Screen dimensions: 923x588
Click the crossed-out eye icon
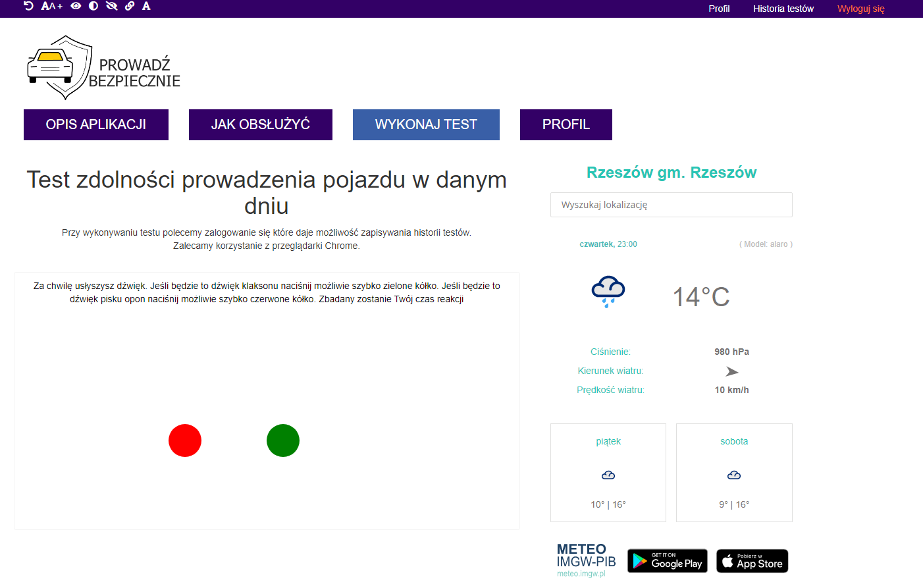[111, 6]
